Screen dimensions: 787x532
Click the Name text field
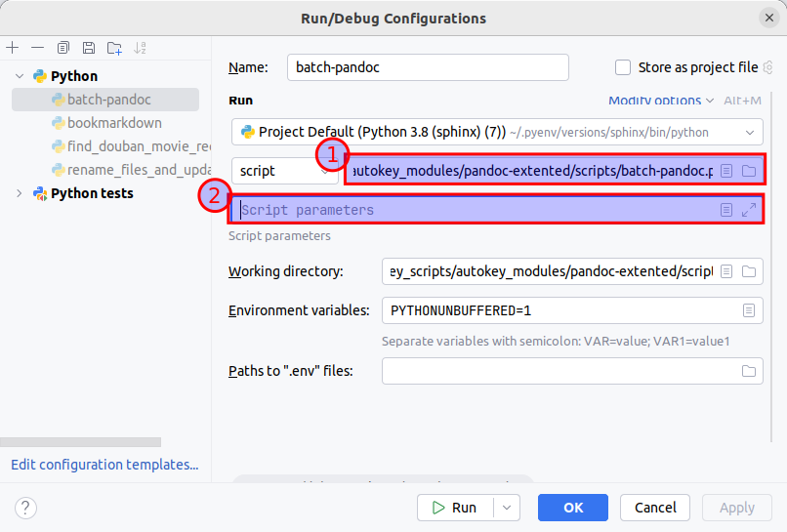pyautogui.click(x=428, y=67)
